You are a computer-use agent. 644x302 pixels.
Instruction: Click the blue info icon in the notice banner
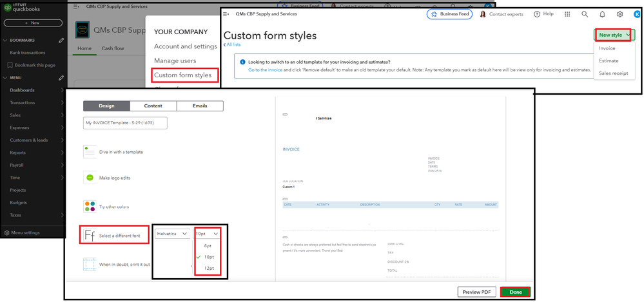242,62
